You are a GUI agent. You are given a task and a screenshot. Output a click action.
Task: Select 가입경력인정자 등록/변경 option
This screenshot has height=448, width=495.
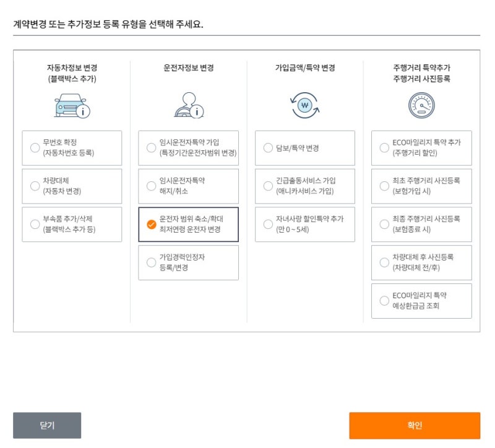tap(189, 262)
